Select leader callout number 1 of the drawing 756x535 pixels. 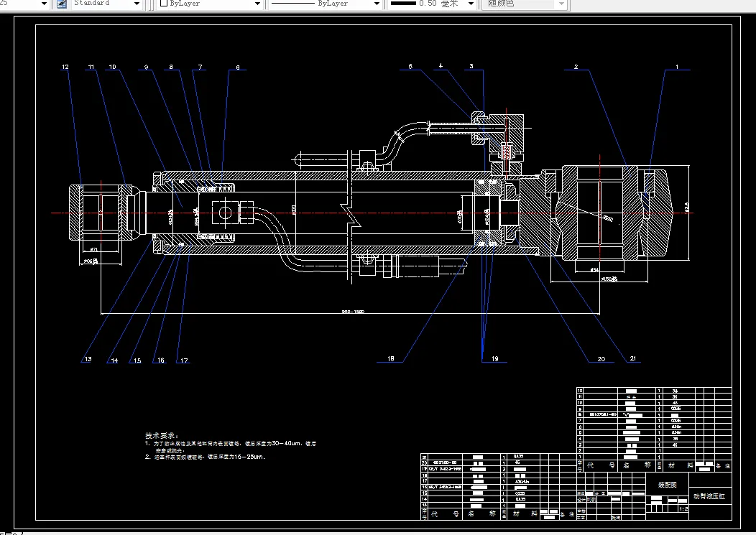pos(677,67)
